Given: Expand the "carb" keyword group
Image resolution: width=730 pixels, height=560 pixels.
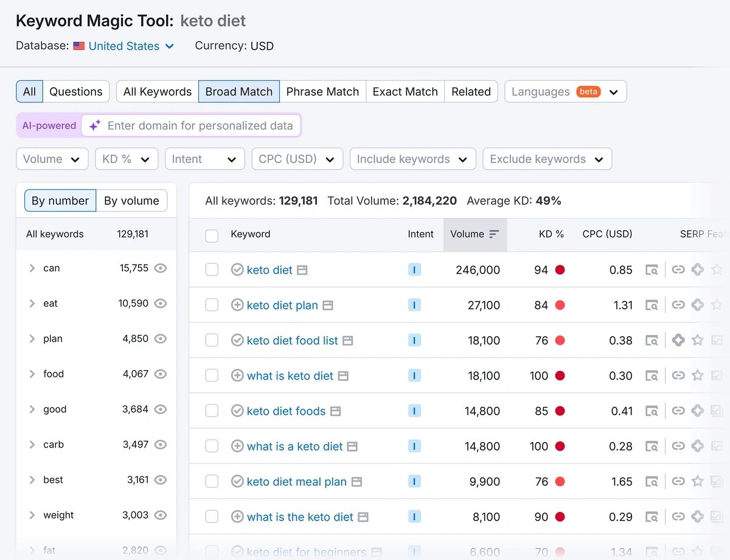Looking at the screenshot, I should pyautogui.click(x=32, y=444).
